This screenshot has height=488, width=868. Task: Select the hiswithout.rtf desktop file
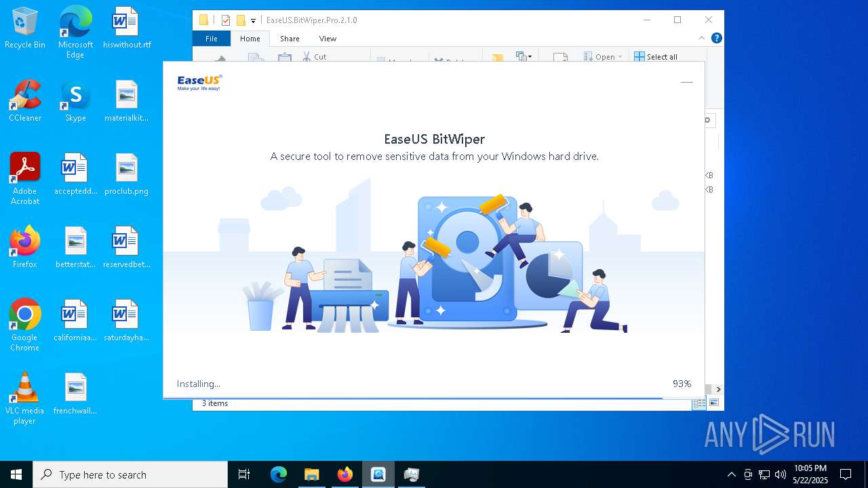point(127,28)
